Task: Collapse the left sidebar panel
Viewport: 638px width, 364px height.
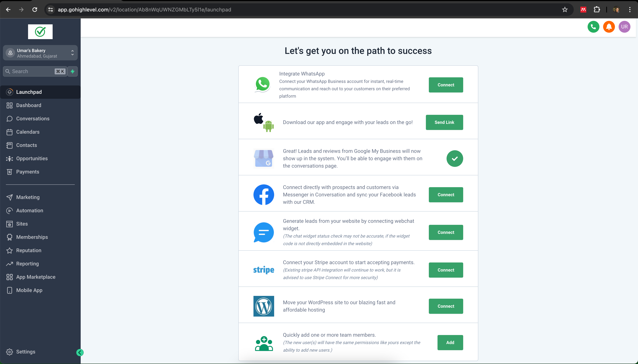Action: (x=80, y=353)
